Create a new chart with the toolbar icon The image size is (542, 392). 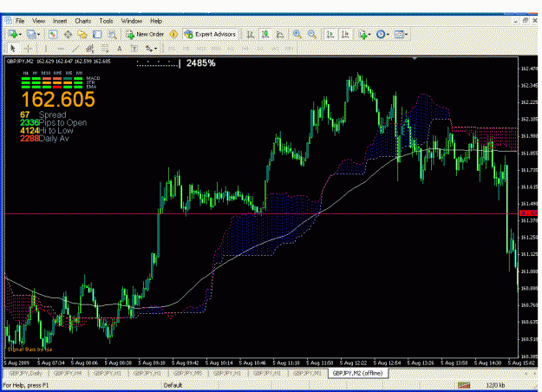click(x=13, y=34)
